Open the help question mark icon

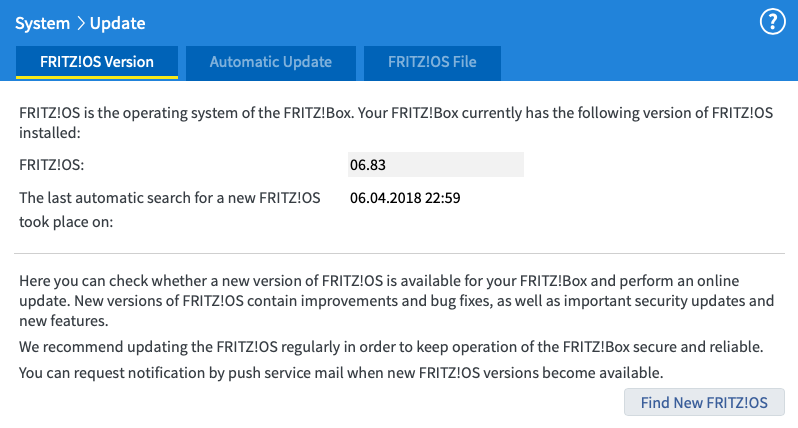click(773, 22)
